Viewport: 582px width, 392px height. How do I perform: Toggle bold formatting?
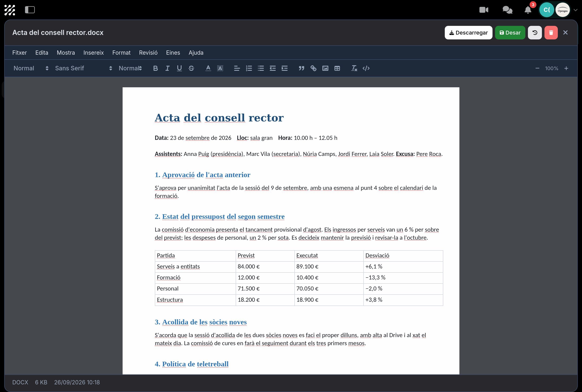pos(155,68)
